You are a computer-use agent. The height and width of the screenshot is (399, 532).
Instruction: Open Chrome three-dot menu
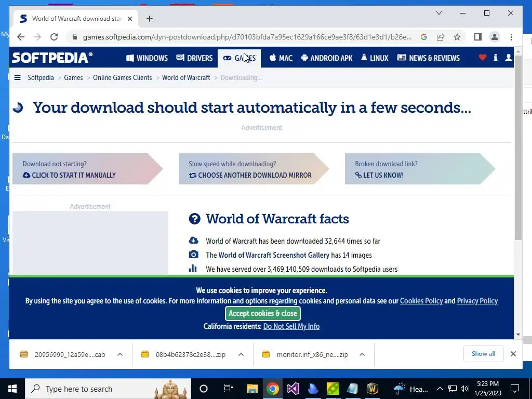tap(511, 37)
